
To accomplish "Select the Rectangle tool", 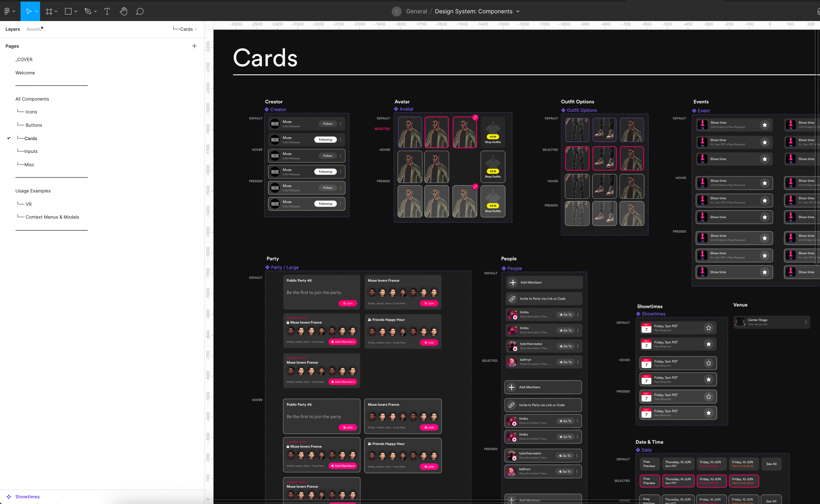I will click(x=68, y=11).
